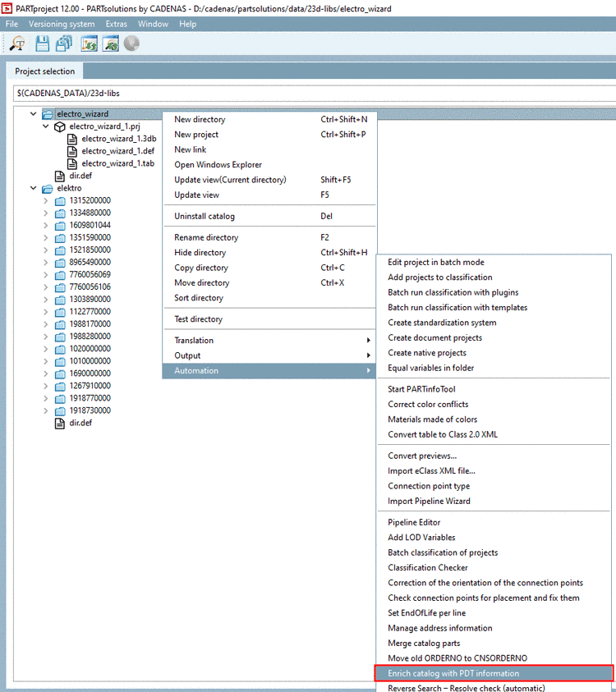This screenshot has width=616, height=692.
Task: Click the folder icon of 1918730000
Action: tap(60, 411)
